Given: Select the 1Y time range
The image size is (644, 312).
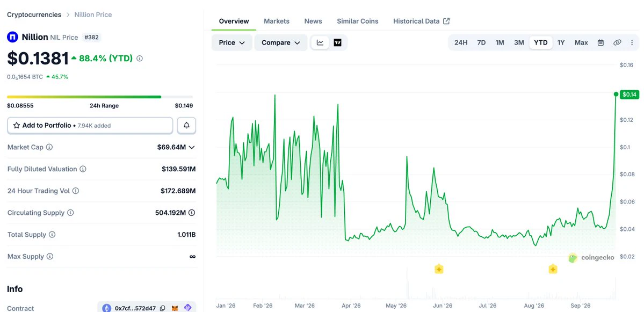Looking at the screenshot, I should 561,43.
